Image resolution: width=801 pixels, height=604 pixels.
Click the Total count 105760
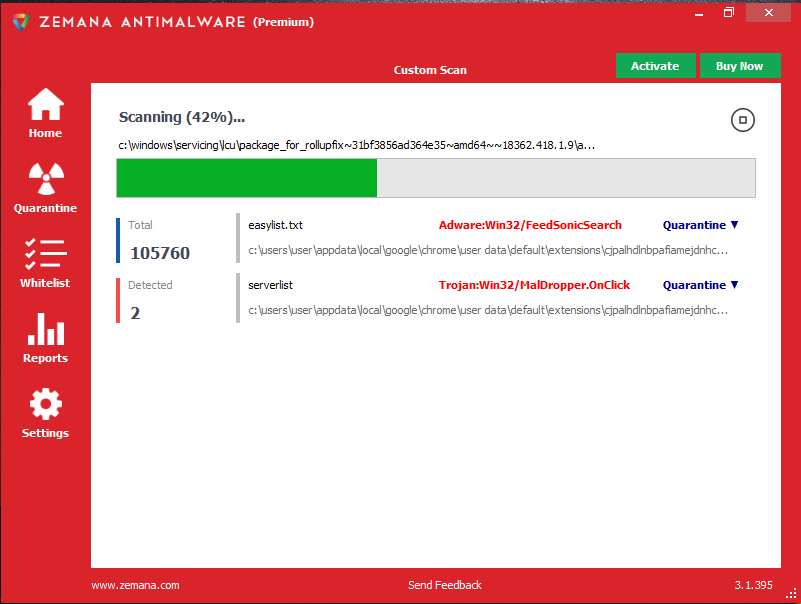point(160,253)
